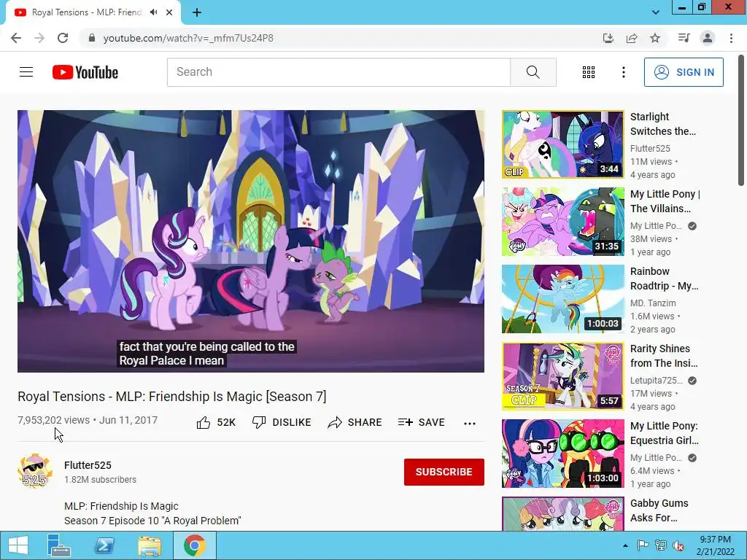Open the Windows Start menu
The image size is (747, 560).
point(18,545)
